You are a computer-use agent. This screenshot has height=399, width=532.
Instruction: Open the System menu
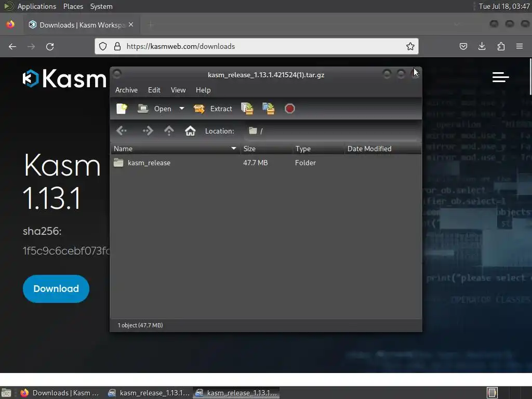[101, 6]
